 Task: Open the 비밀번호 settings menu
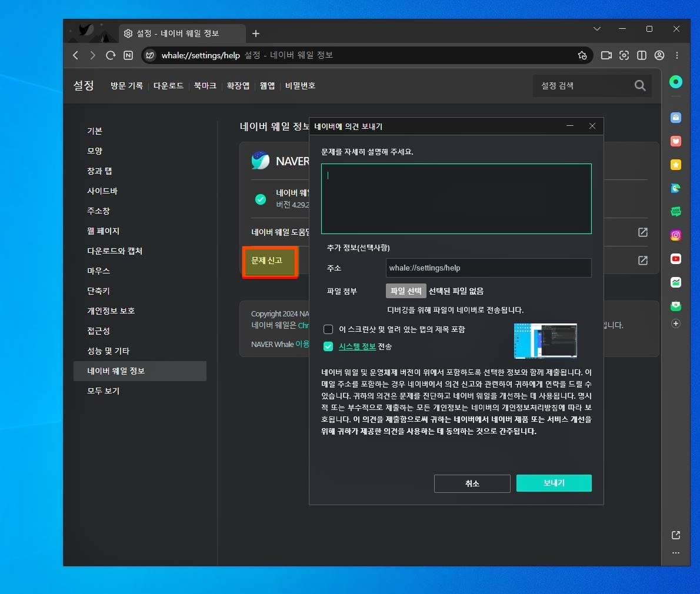click(x=301, y=86)
